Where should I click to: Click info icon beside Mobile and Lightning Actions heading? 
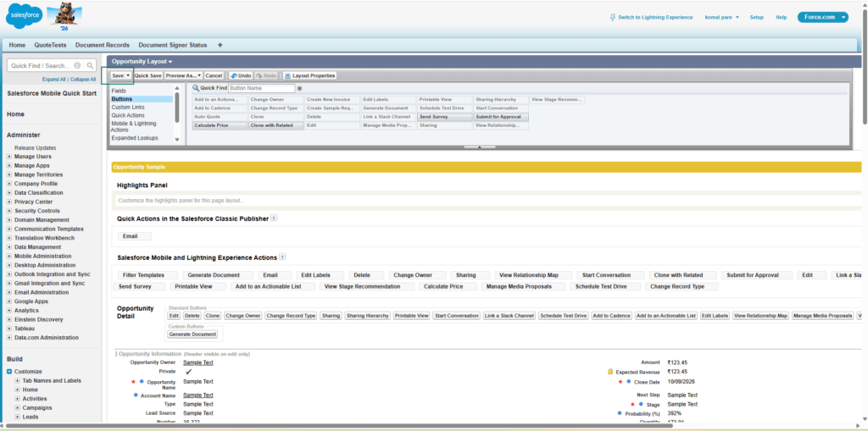tap(282, 257)
